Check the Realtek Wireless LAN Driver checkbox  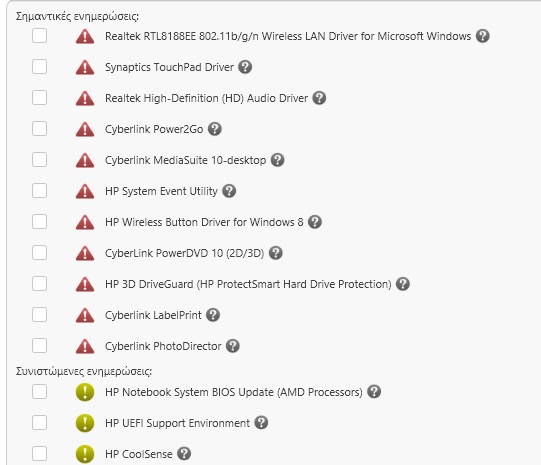pyautogui.click(x=39, y=36)
